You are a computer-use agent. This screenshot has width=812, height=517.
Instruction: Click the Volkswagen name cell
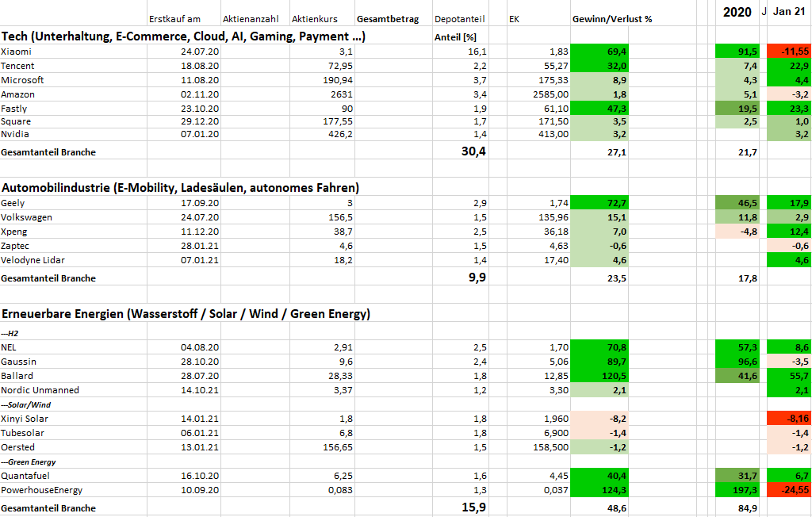(x=74, y=217)
